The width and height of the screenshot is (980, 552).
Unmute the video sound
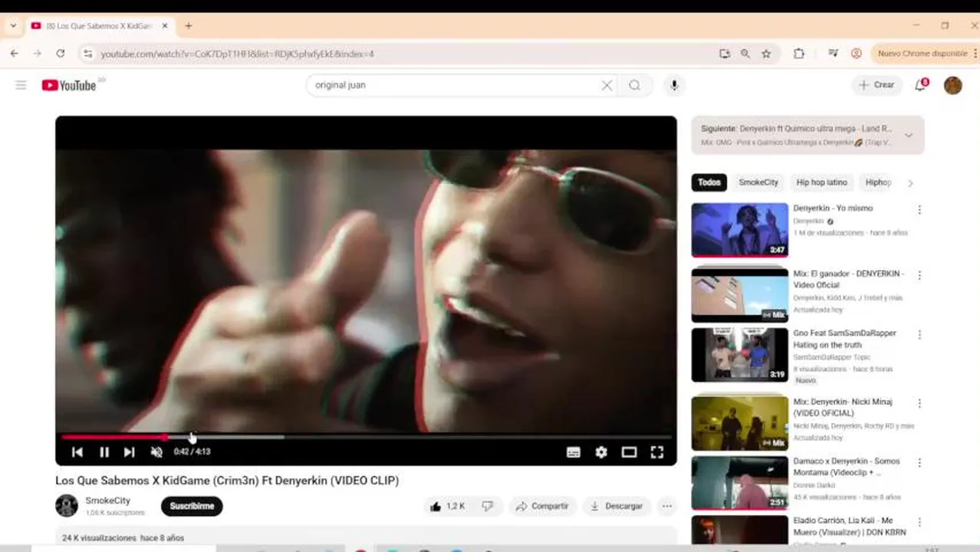coord(156,452)
